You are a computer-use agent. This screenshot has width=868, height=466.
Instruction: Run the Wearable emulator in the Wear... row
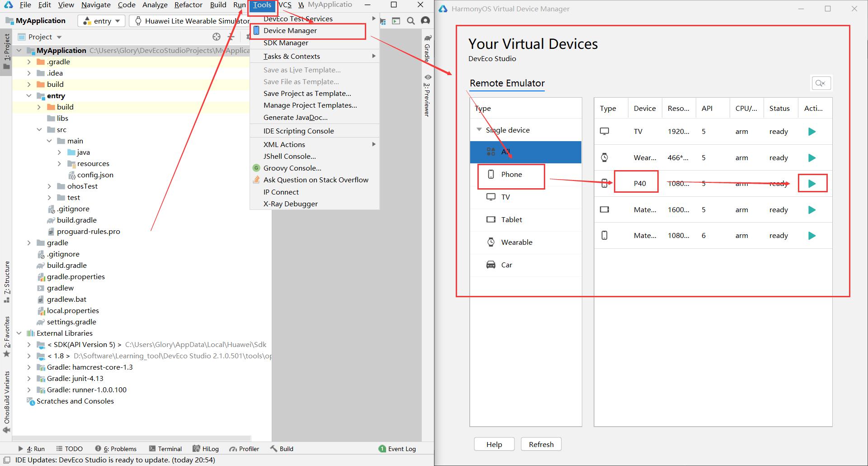click(x=812, y=158)
